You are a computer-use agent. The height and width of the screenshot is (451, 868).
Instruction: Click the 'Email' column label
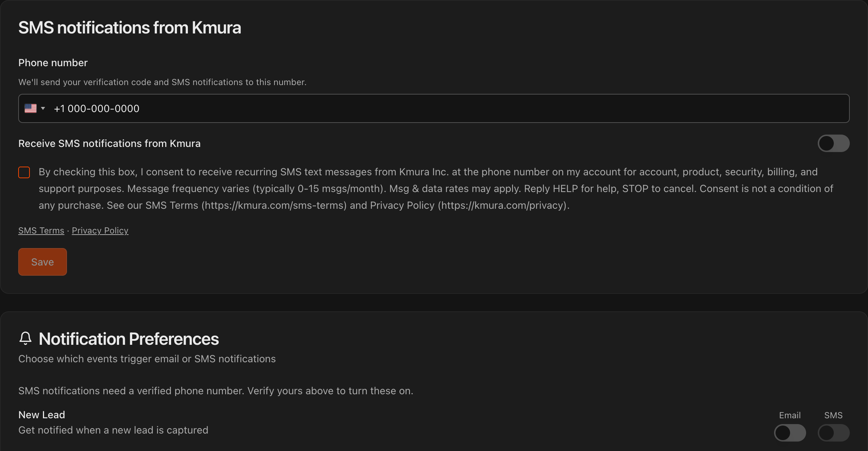(790, 415)
